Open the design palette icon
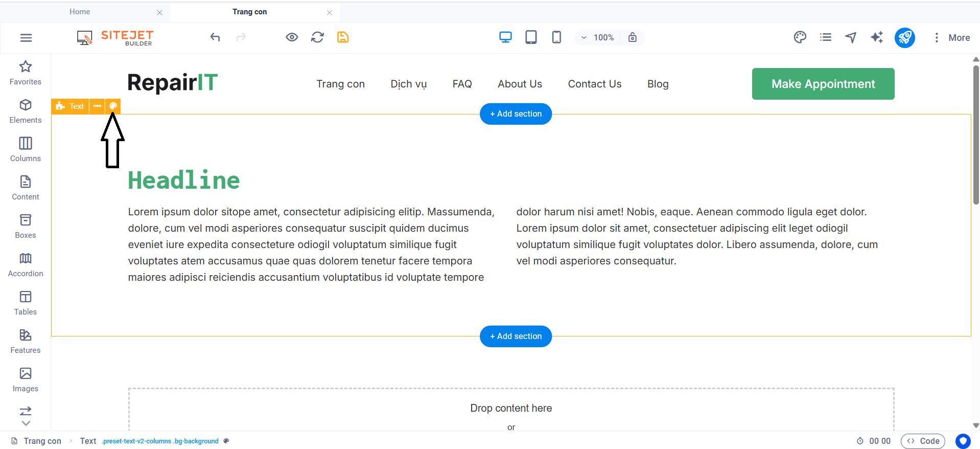 [800, 37]
